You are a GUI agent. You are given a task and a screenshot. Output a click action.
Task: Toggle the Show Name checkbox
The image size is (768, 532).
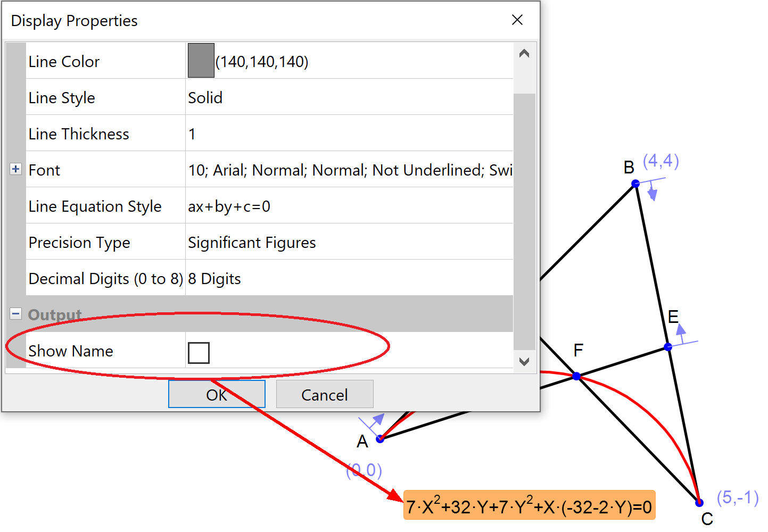click(199, 352)
